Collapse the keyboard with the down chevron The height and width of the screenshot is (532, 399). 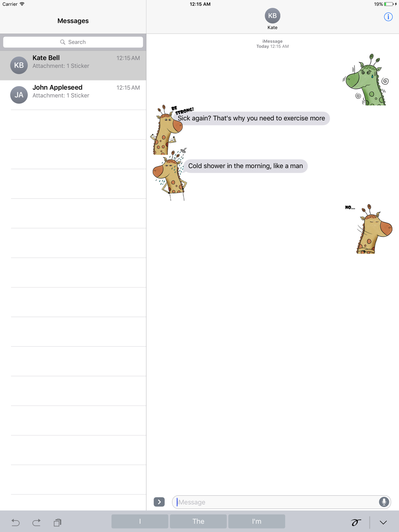click(383, 522)
